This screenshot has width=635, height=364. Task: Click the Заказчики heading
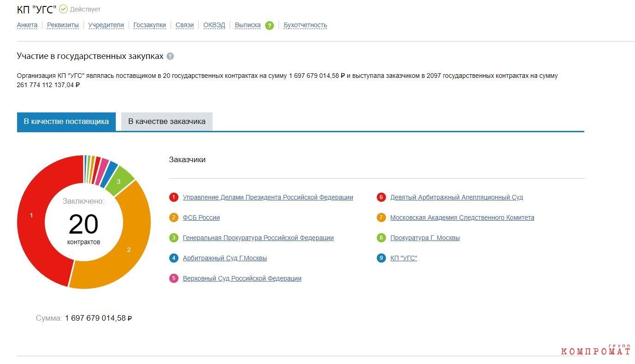tap(187, 159)
